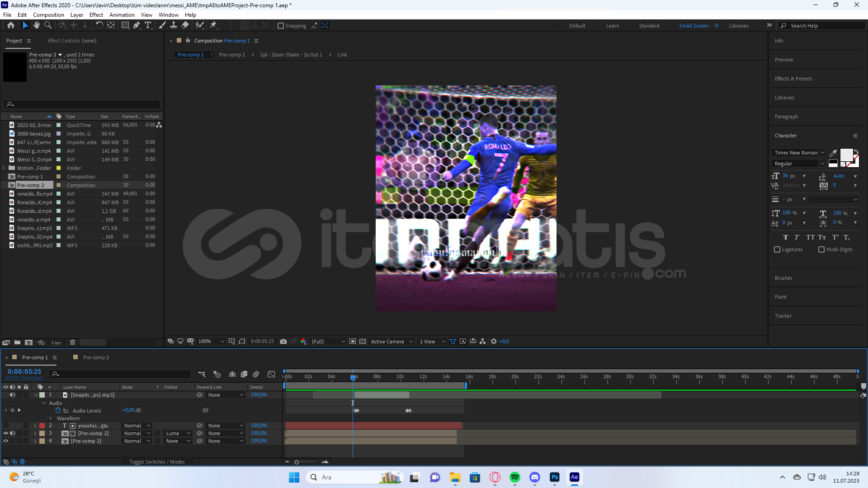Open the Tracker panel
The image size is (868, 488).
[783, 316]
